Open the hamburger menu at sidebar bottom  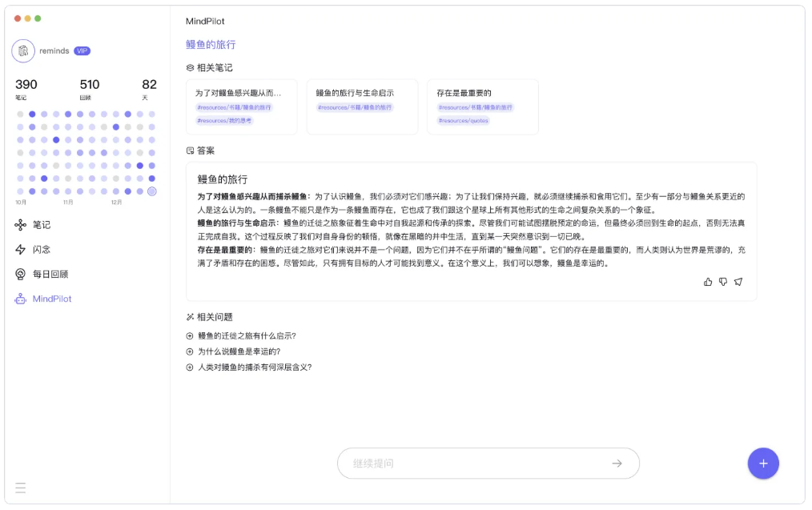[x=21, y=488]
